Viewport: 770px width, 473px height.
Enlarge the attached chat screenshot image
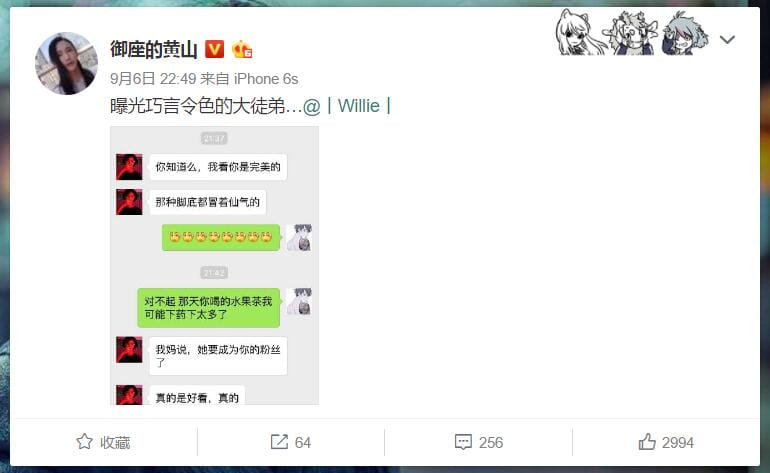[x=215, y=265]
